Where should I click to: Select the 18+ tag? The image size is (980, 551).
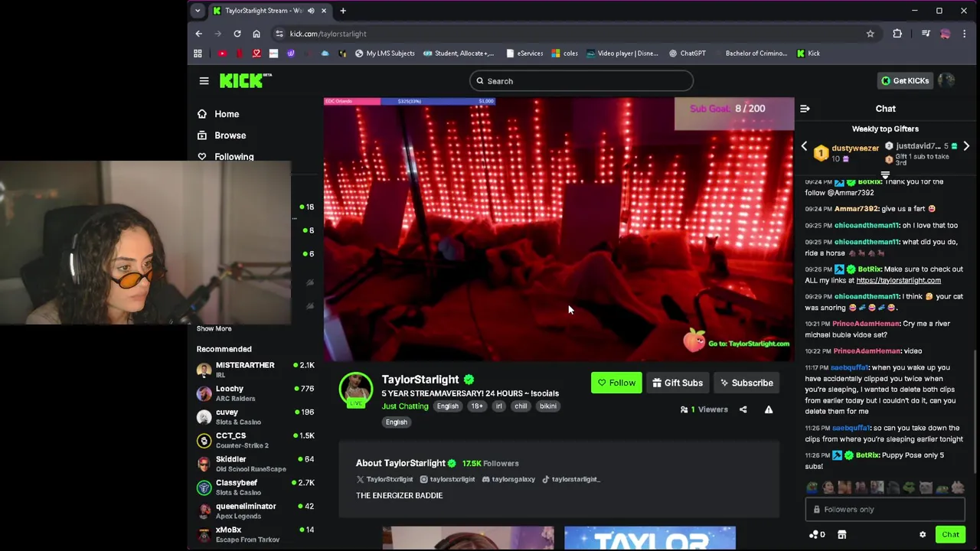(x=477, y=406)
